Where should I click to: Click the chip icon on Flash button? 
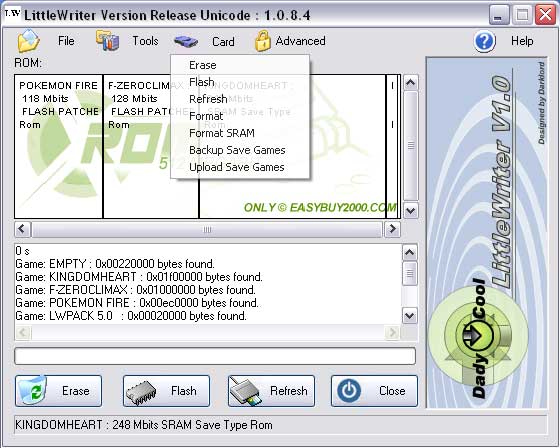[141, 392]
